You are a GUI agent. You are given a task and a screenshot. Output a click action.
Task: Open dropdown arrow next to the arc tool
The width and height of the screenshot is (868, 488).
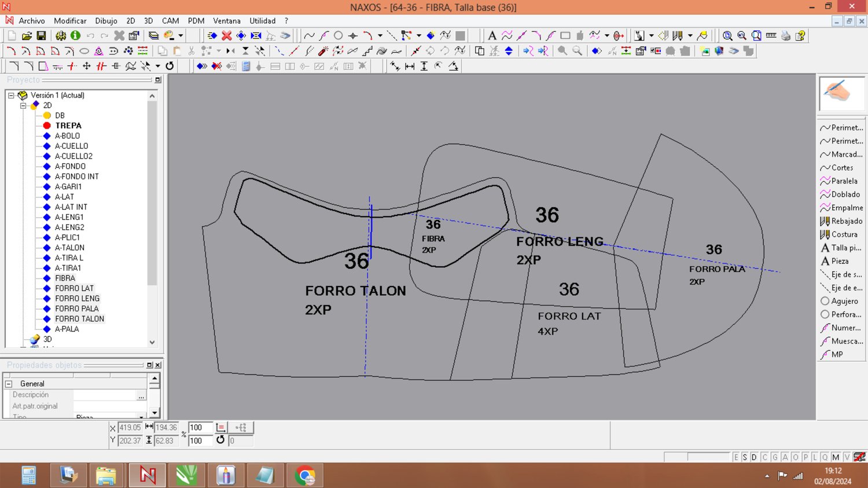(380, 36)
